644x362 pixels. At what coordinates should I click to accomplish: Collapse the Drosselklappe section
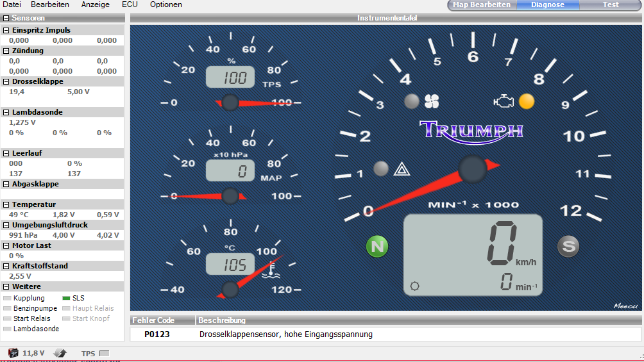6,81
